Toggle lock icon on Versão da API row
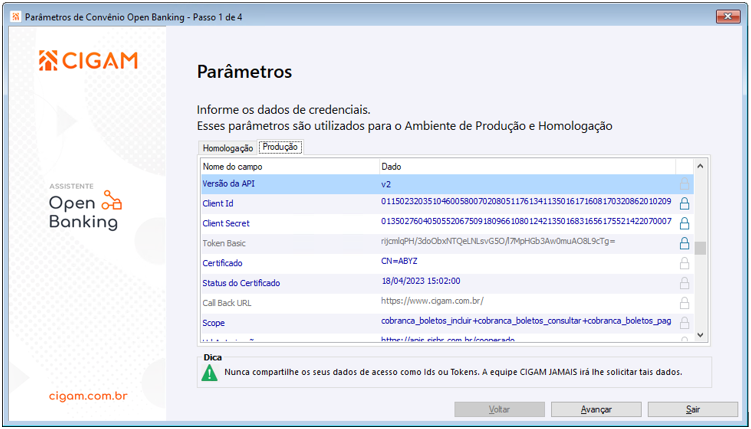This screenshot has width=751, height=429. tap(684, 184)
